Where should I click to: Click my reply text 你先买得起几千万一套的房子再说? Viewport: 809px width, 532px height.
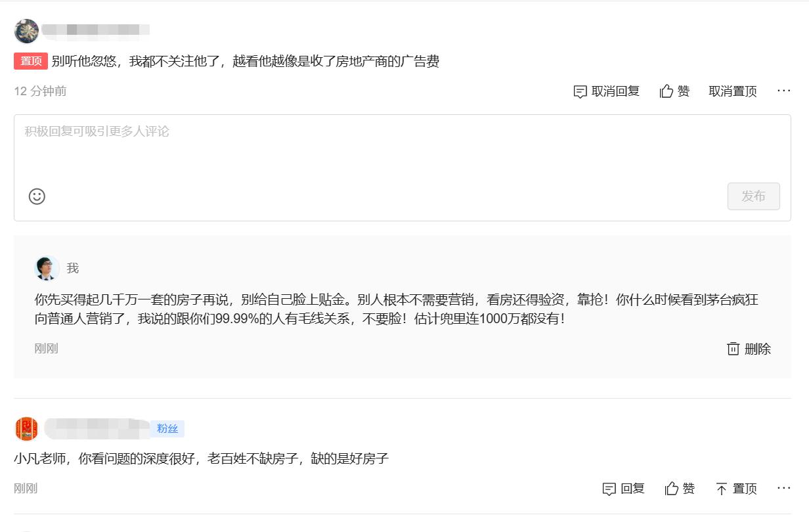[x=133, y=300]
